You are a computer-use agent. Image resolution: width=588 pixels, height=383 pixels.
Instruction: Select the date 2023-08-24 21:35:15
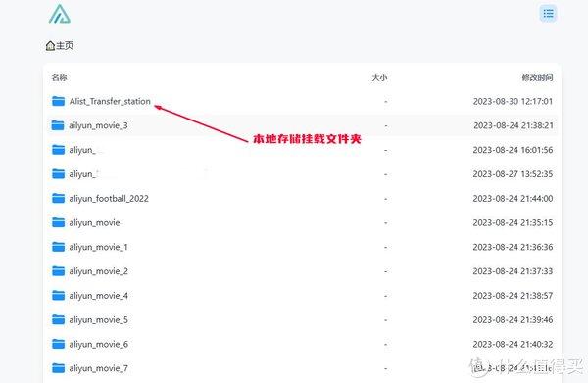[x=513, y=222]
